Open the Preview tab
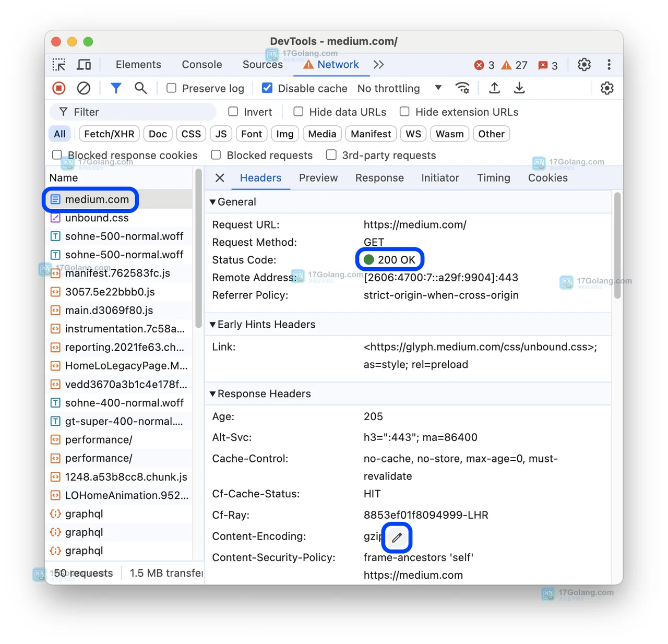This screenshot has width=668, height=644. (x=318, y=178)
